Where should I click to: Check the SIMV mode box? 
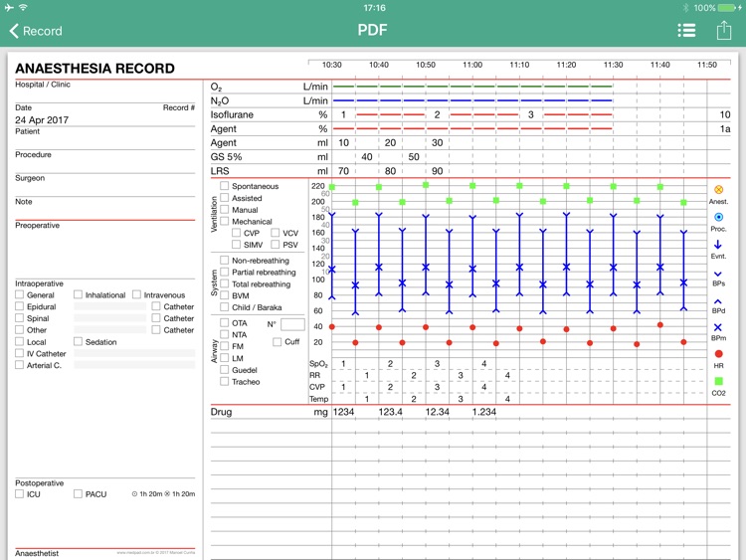click(x=236, y=244)
